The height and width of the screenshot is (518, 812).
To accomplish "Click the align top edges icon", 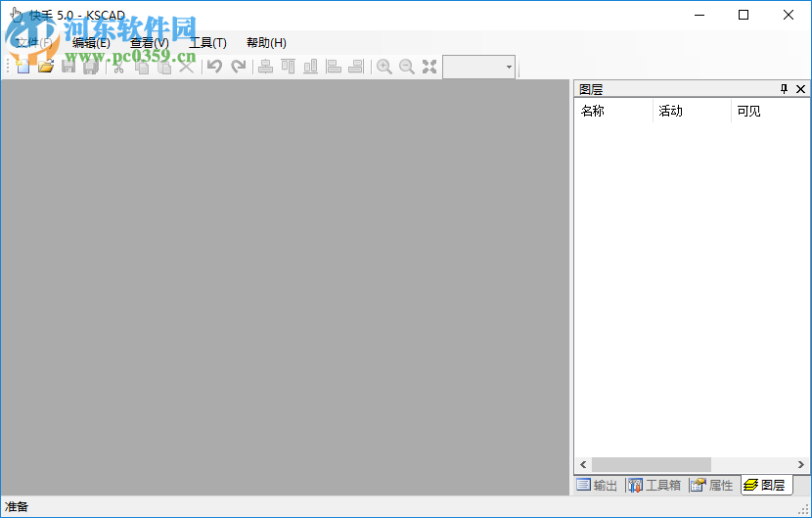I will [288, 67].
